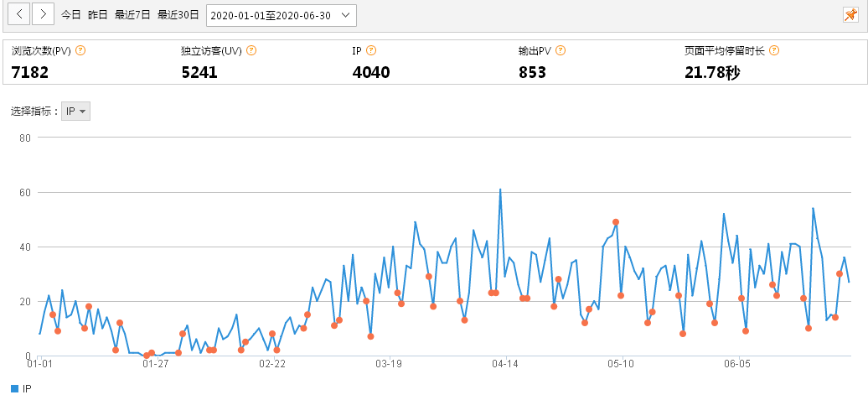868x400 pixels.
Task: Select the 昨日 date filter
Action: point(98,15)
